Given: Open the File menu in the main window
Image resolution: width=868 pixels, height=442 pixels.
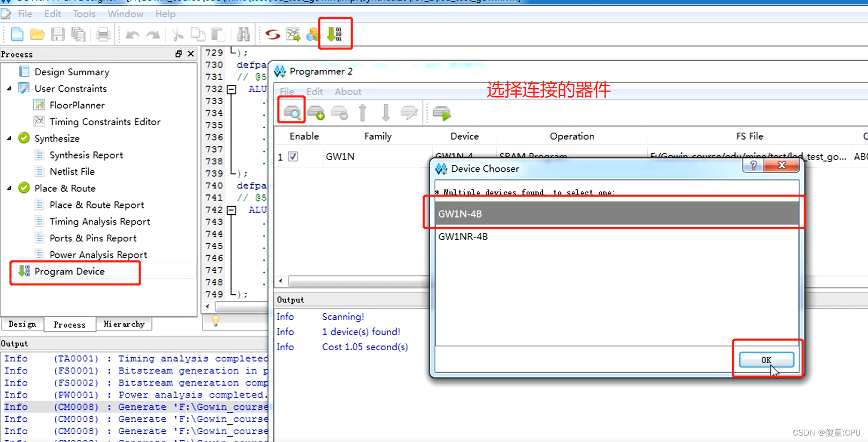Looking at the screenshot, I should 25,13.
